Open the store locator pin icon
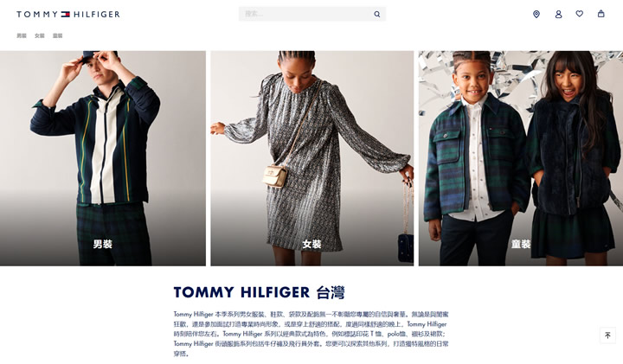The image size is (623, 364). pos(536,15)
